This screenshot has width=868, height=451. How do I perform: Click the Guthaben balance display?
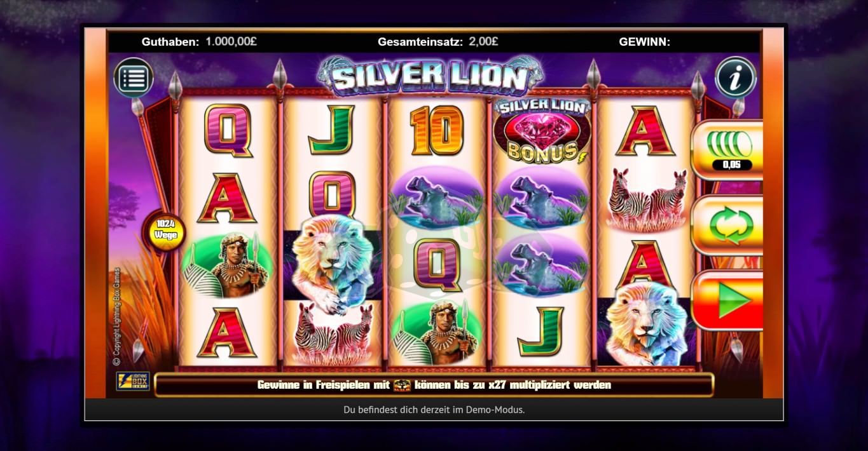pyautogui.click(x=199, y=42)
